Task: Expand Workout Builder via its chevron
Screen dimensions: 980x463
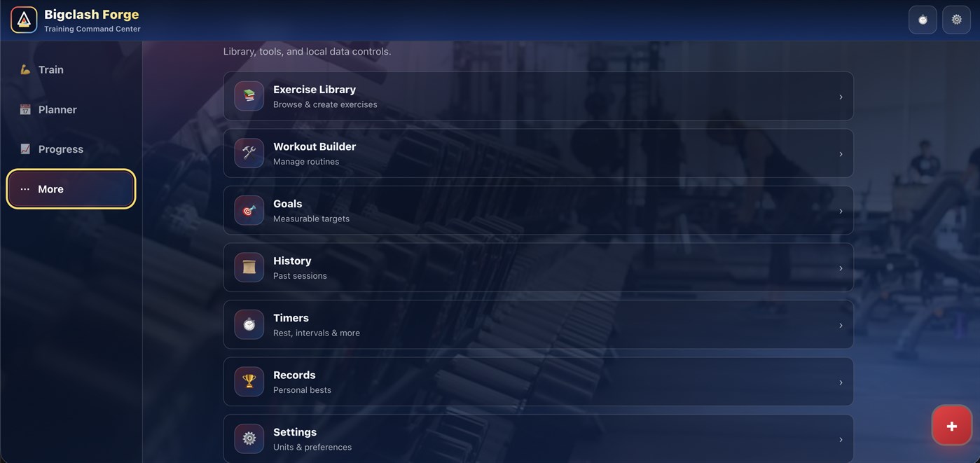Action: click(x=841, y=154)
